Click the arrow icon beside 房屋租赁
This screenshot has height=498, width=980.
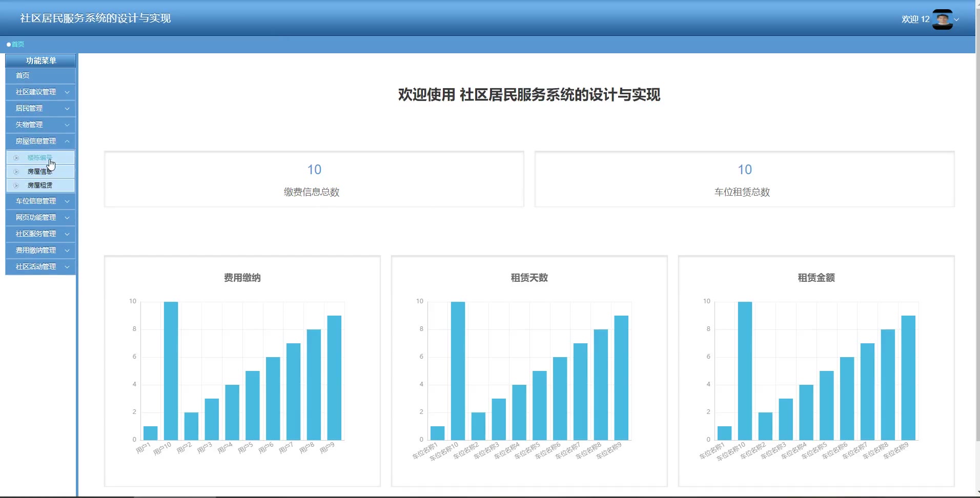click(16, 185)
